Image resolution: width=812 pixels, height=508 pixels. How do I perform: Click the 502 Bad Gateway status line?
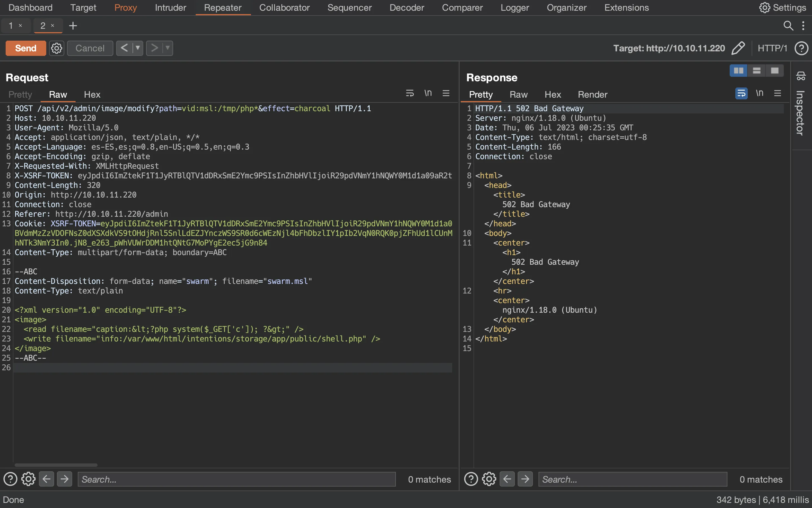[x=529, y=109]
